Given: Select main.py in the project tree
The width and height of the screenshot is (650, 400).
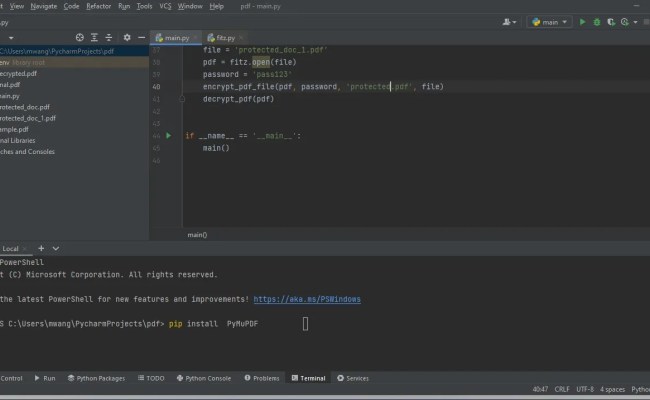Looking at the screenshot, I should (10, 96).
